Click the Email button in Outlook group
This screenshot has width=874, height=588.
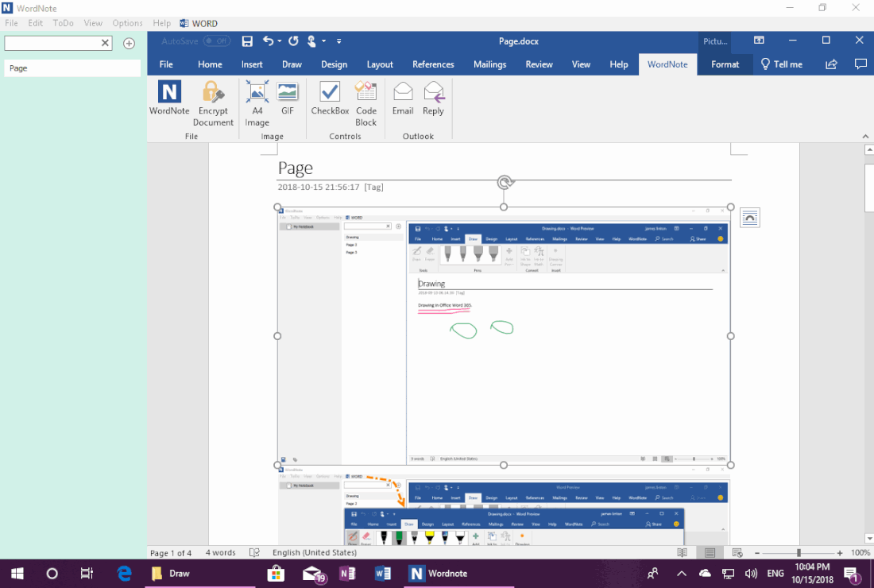point(403,99)
